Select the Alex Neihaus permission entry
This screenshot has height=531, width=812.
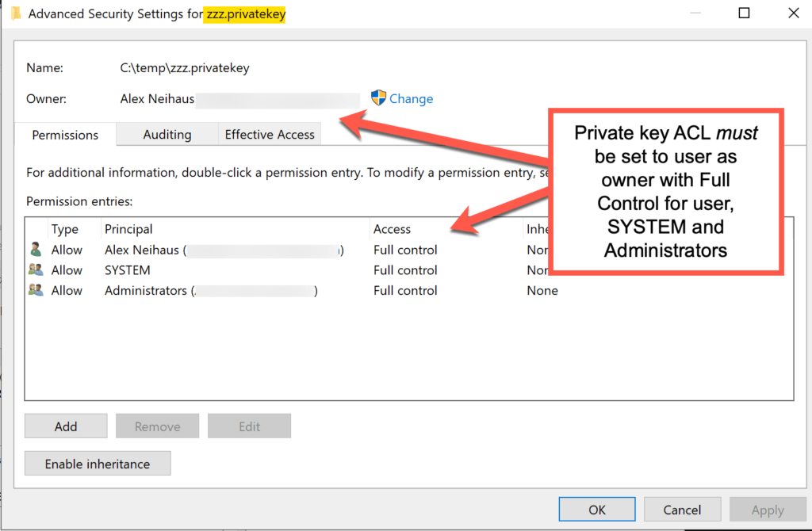[x=238, y=249]
